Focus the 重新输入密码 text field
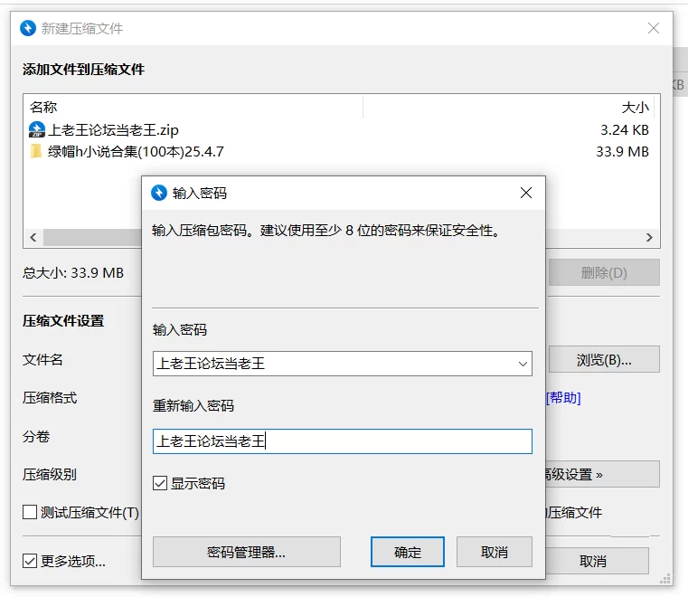The image size is (688, 616). (342, 441)
